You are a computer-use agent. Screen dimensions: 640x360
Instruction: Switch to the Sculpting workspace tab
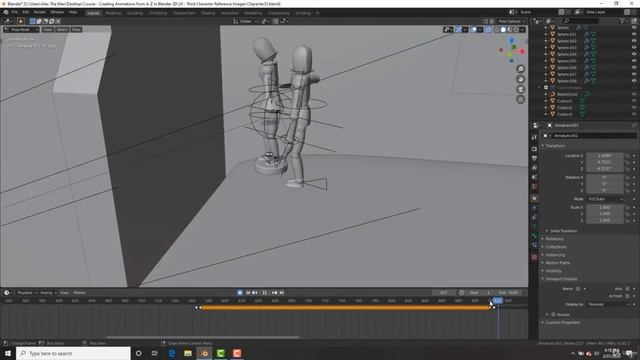(135, 13)
